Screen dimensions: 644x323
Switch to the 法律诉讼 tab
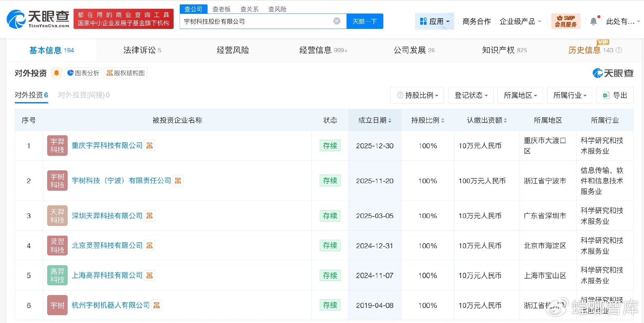click(142, 50)
